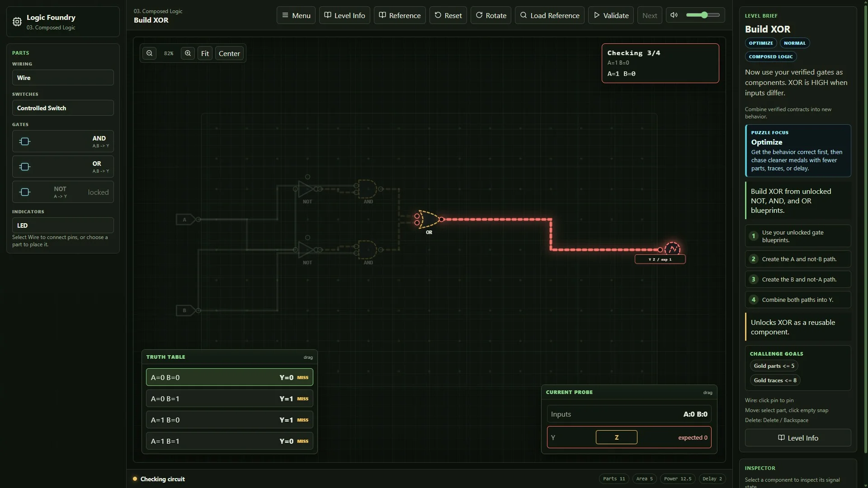Select step 2 'Create the A and not-B path'
The image size is (868, 488).
[798, 259]
